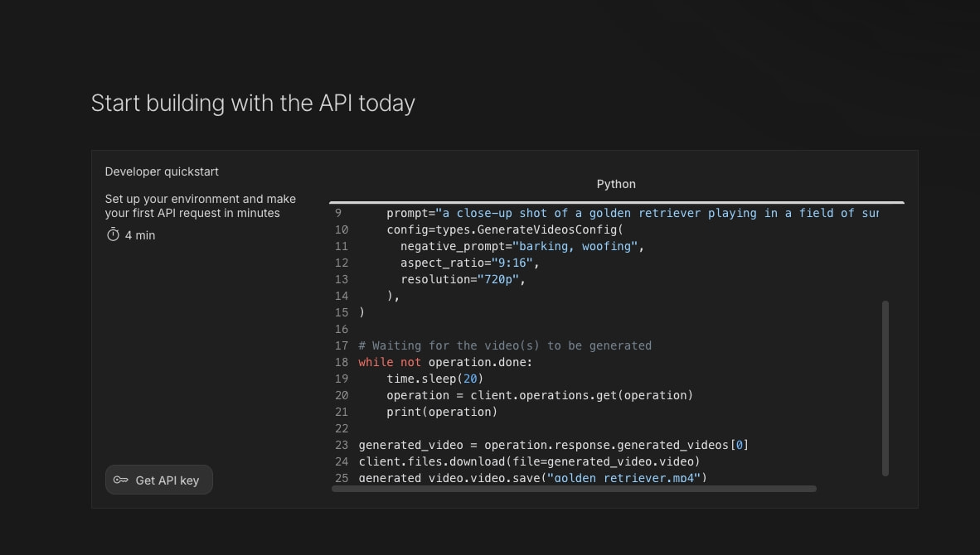Place cursor on the 'while not operation.done' line
The width and height of the screenshot is (980, 555).
(445, 362)
